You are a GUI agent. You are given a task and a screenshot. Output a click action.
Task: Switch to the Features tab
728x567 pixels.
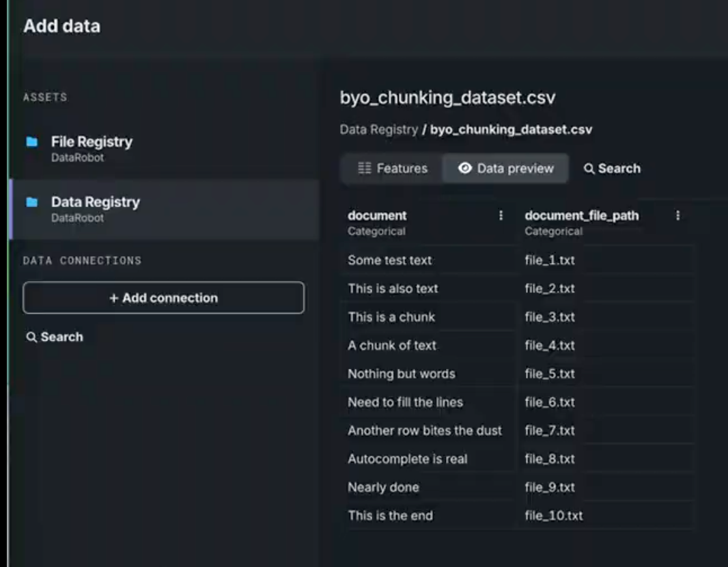[393, 169]
